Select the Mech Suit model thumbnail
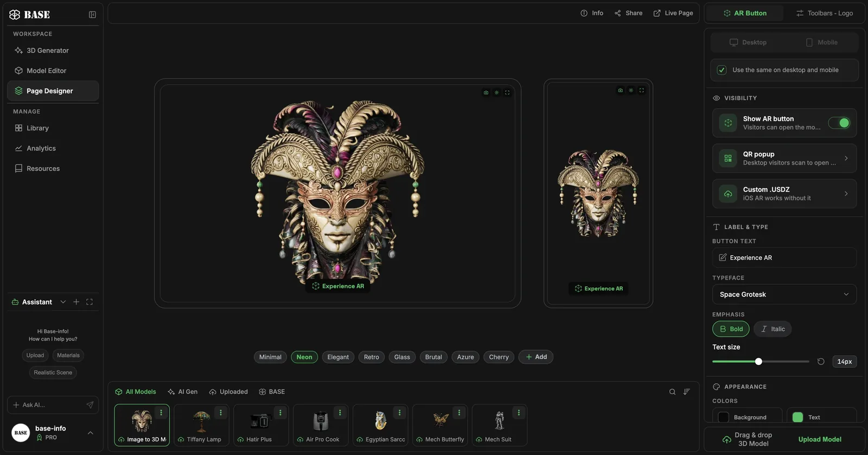This screenshot has width=868, height=455. [x=500, y=425]
